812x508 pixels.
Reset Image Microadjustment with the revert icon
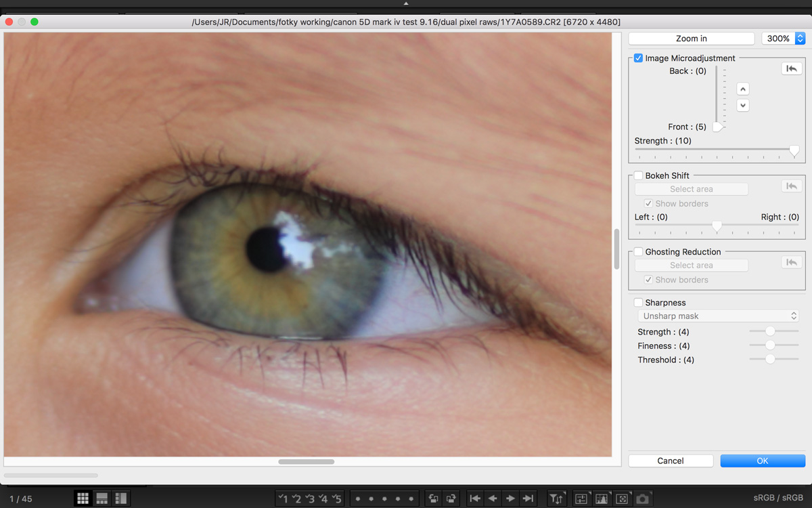point(791,68)
